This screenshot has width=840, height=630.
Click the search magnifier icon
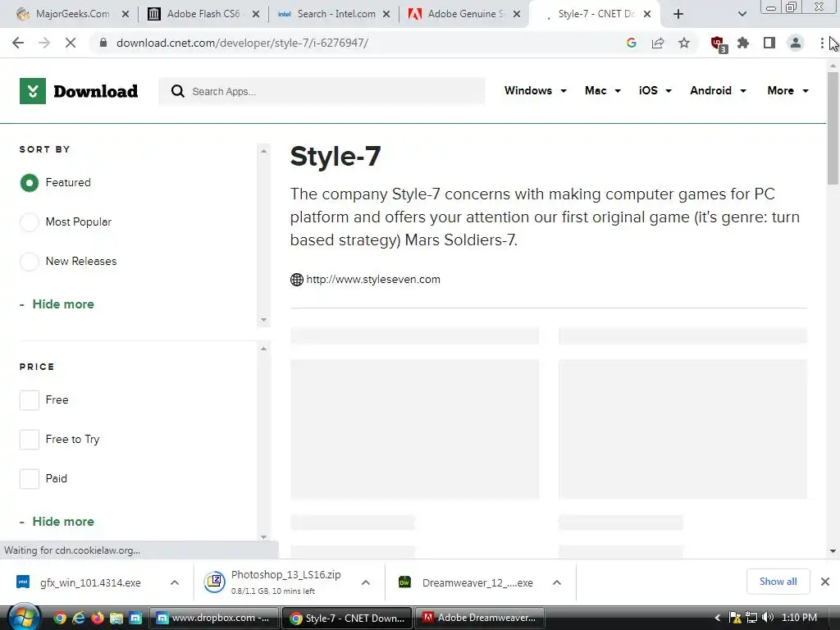coord(178,92)
